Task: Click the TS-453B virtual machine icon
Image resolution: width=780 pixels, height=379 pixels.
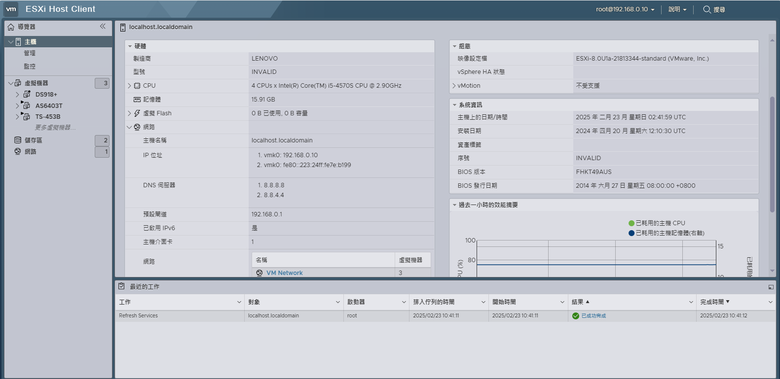Action: 26,117
